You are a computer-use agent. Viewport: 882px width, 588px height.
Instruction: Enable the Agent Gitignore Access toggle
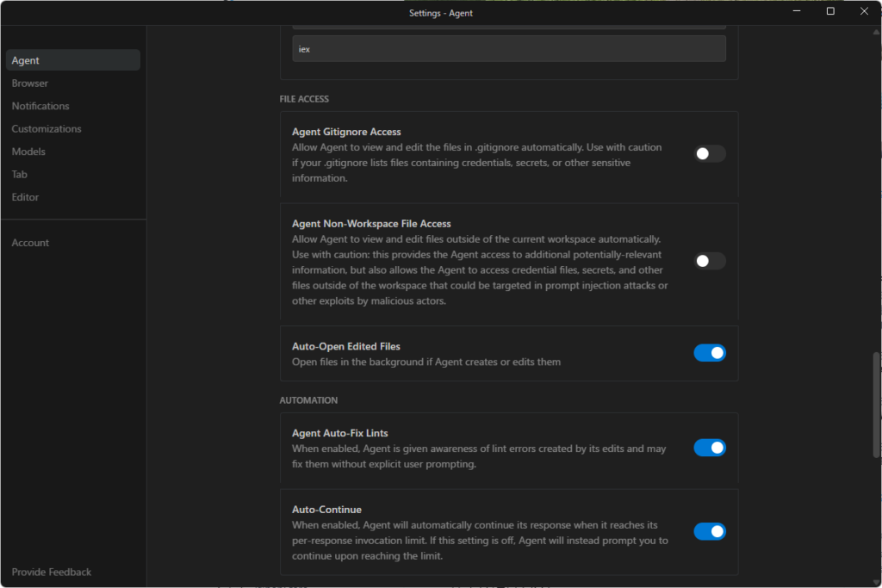coord(710,154)
